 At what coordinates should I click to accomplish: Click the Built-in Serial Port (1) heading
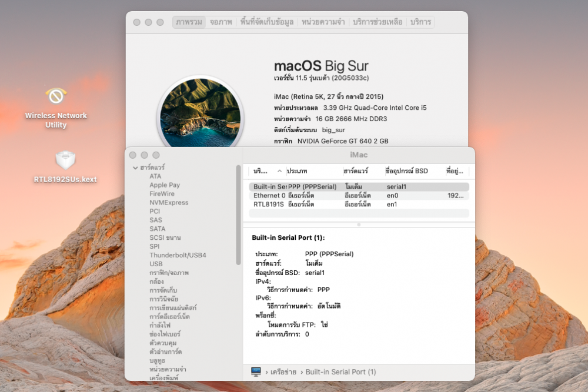[x=288, y=237]
